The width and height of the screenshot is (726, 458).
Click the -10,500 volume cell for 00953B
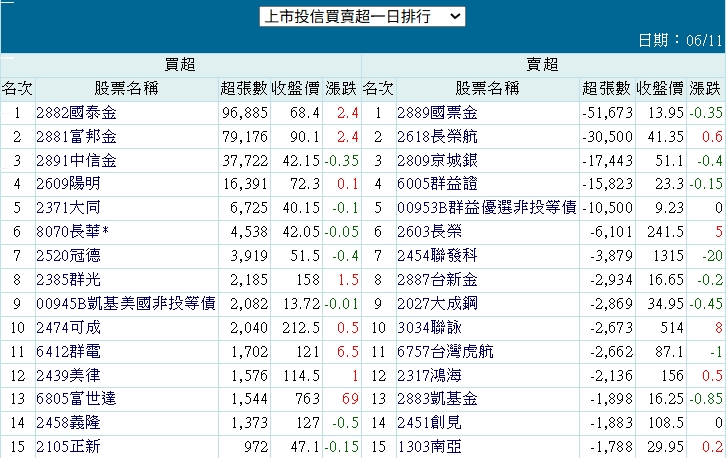(607, 207)
